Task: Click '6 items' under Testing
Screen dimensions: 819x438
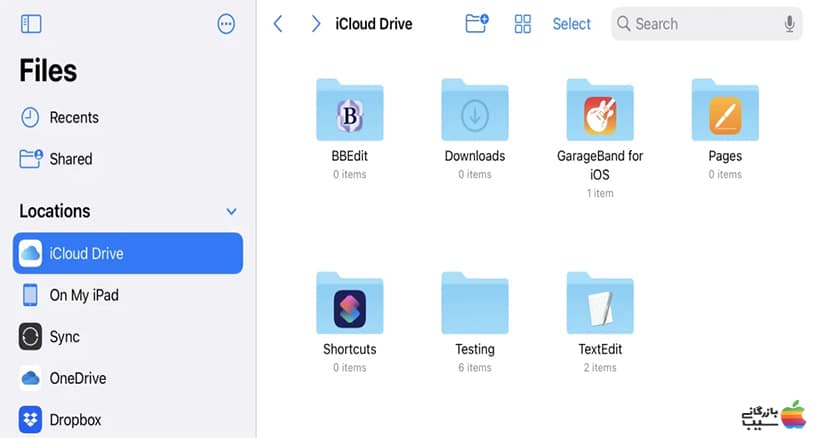Action: [475, 368]
